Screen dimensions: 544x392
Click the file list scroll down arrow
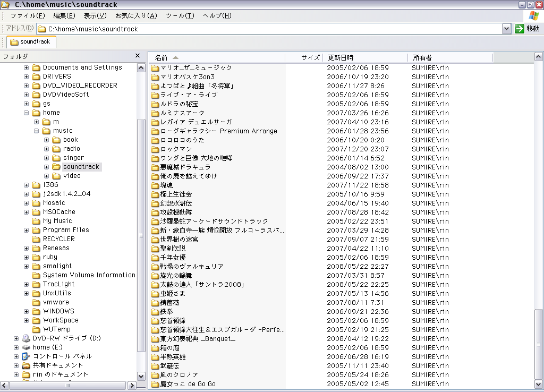(x=539, y=384)
